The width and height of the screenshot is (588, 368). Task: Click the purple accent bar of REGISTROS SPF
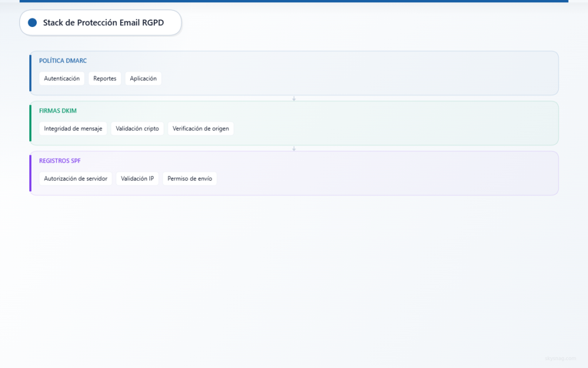(30, 172)
